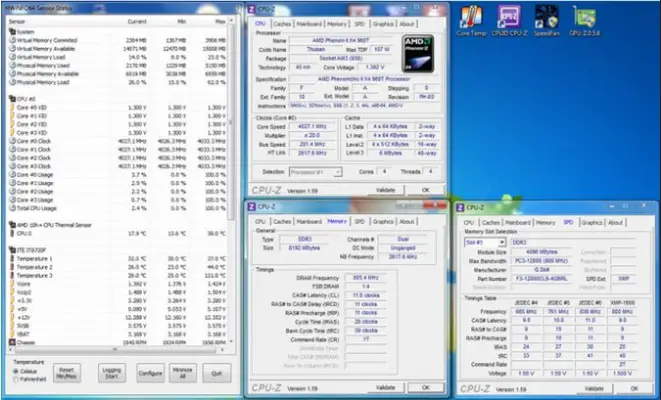Click the AMD Phenom II logo in CPU-Z
This screenshot has height=400, width=661.
point(418,53)
